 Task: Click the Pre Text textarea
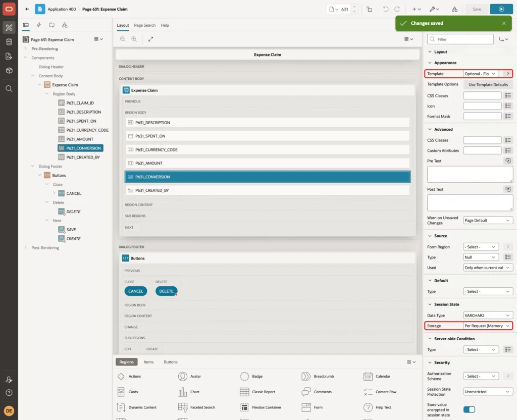[470, 174]
